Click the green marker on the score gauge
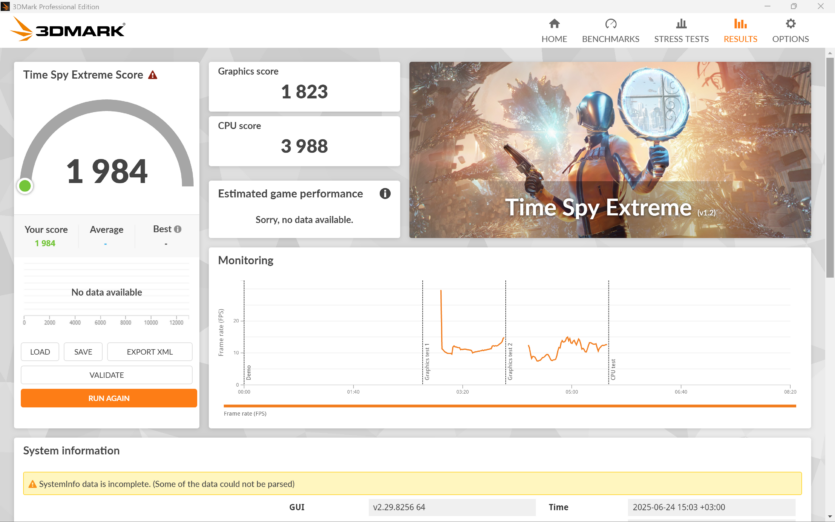 (25, 186)
